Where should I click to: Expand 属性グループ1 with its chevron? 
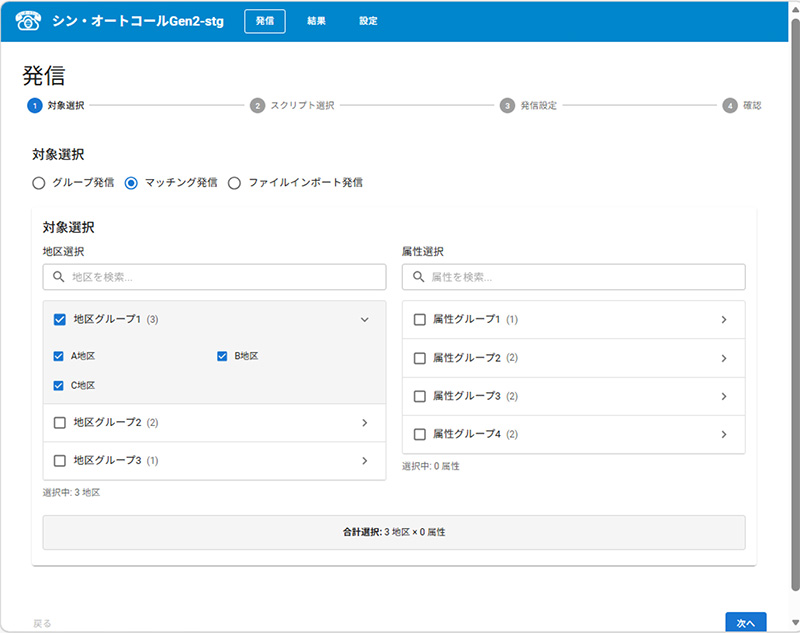point(724,320)
